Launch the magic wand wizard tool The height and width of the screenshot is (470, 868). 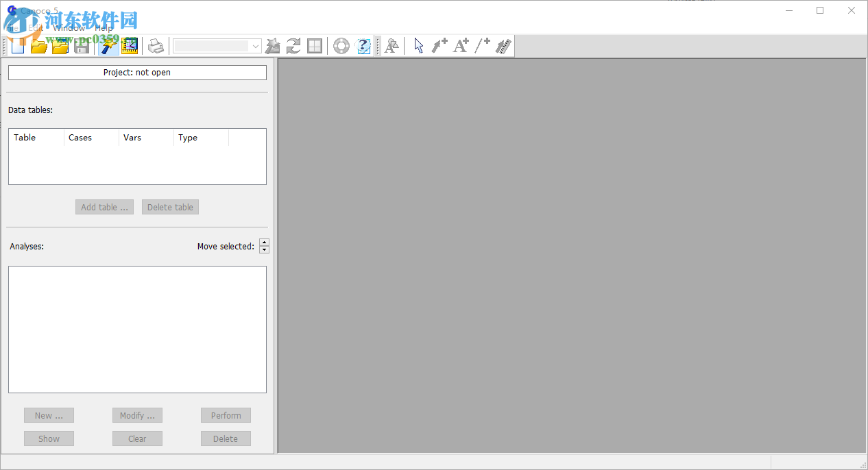tap(108, 46)
